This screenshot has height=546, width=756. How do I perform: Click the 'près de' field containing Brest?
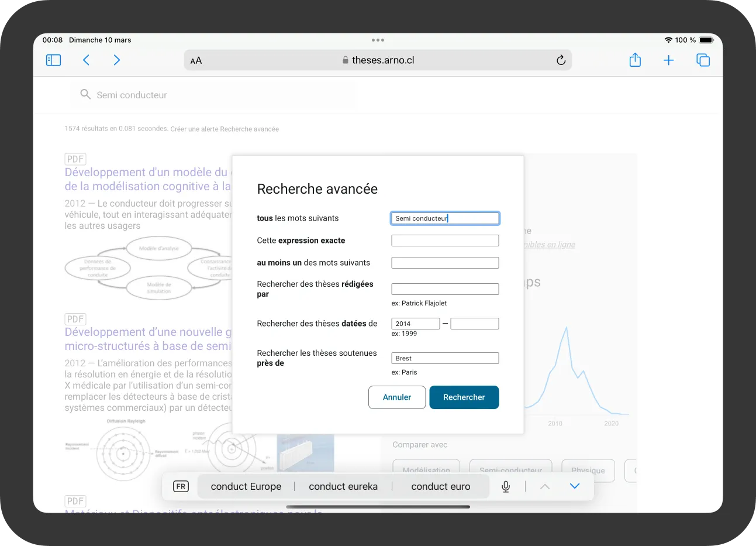coord(445,358)
